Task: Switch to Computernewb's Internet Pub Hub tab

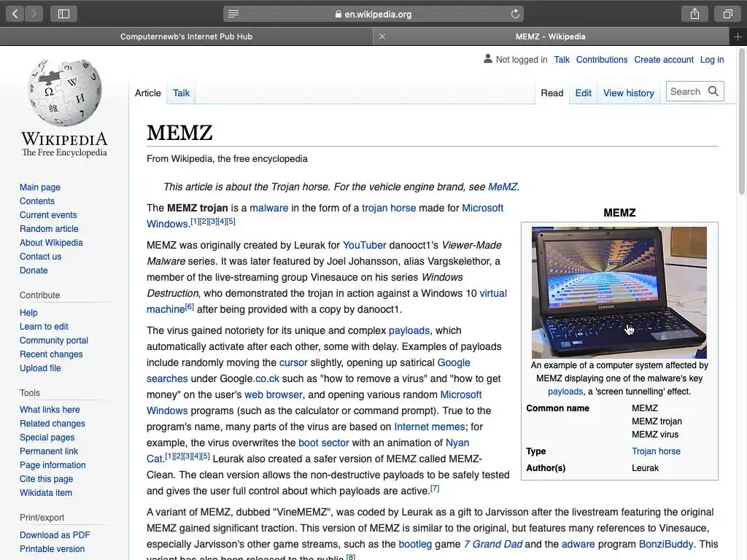Action: coord(186,36)
